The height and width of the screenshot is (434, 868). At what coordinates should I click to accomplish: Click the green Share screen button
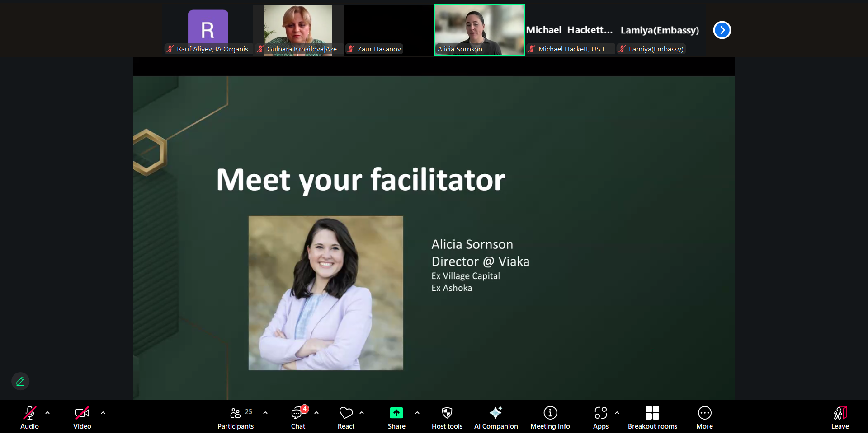click(396, 417)
